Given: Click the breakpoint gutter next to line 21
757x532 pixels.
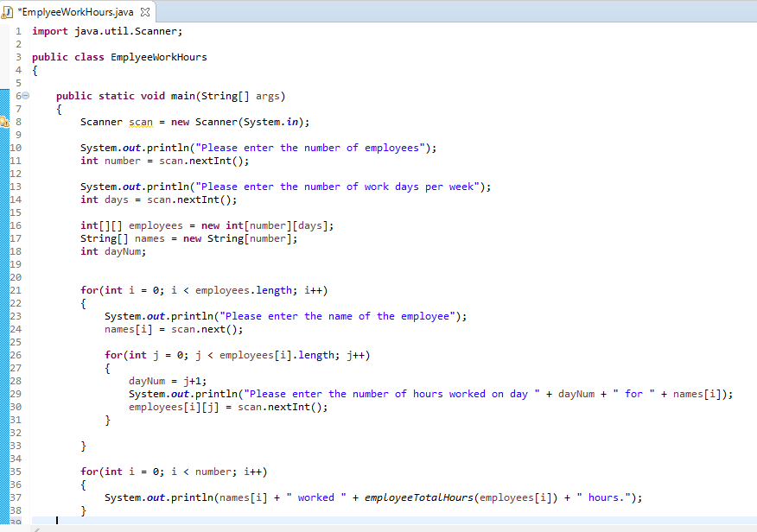Looking at the screenshot, I should 6,289.
